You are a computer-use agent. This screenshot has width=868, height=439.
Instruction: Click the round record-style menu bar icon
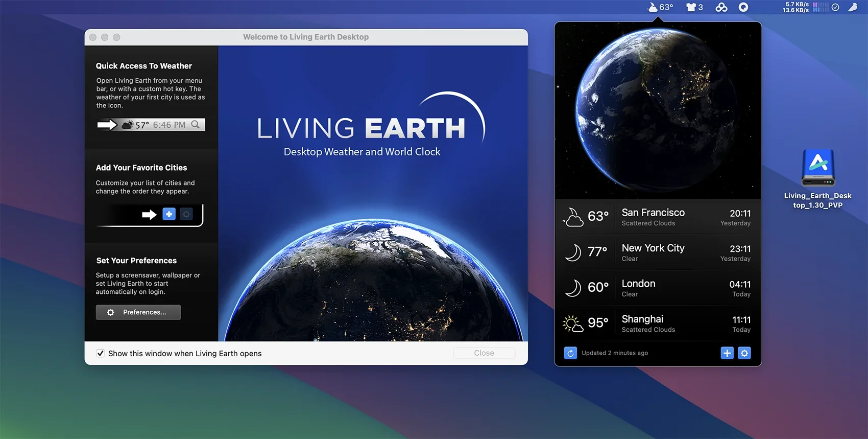point(743,7)
